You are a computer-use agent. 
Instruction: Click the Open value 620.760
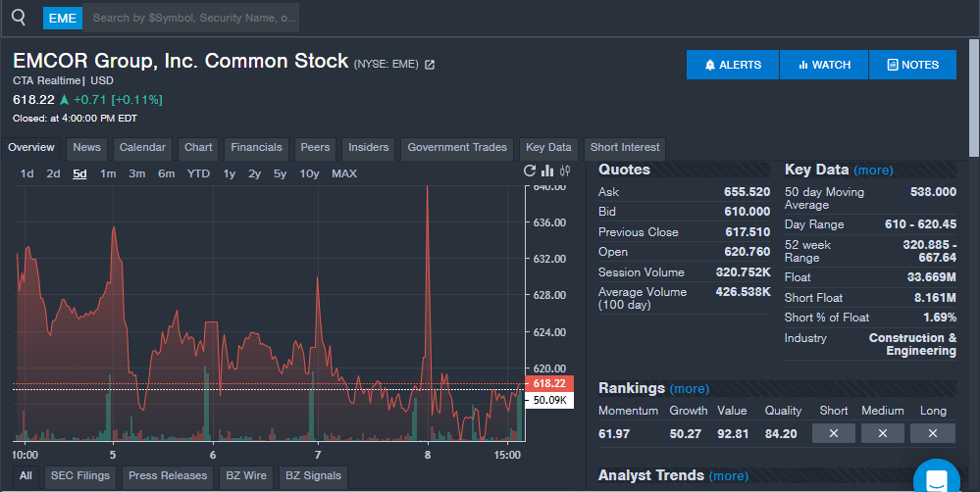[x=747, y=252]
